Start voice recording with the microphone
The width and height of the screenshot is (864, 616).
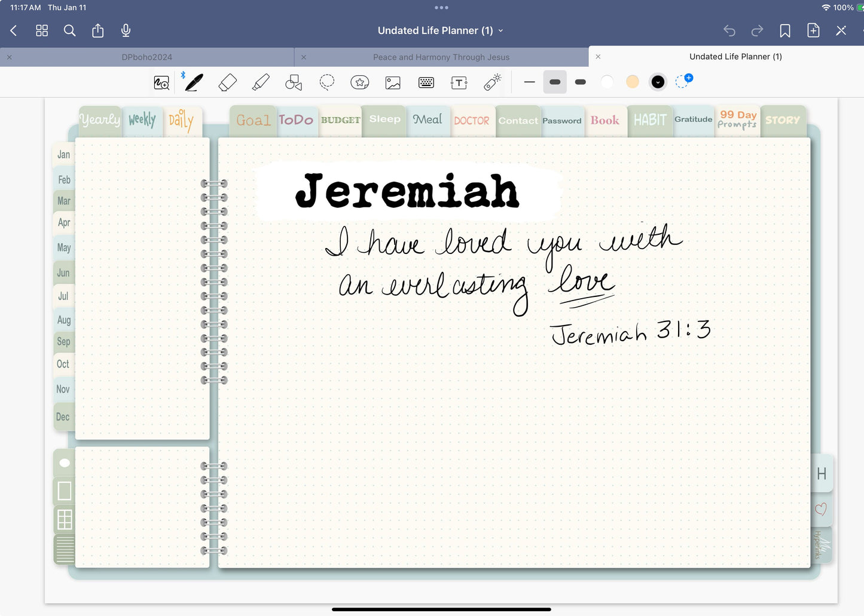coord(126,30)
